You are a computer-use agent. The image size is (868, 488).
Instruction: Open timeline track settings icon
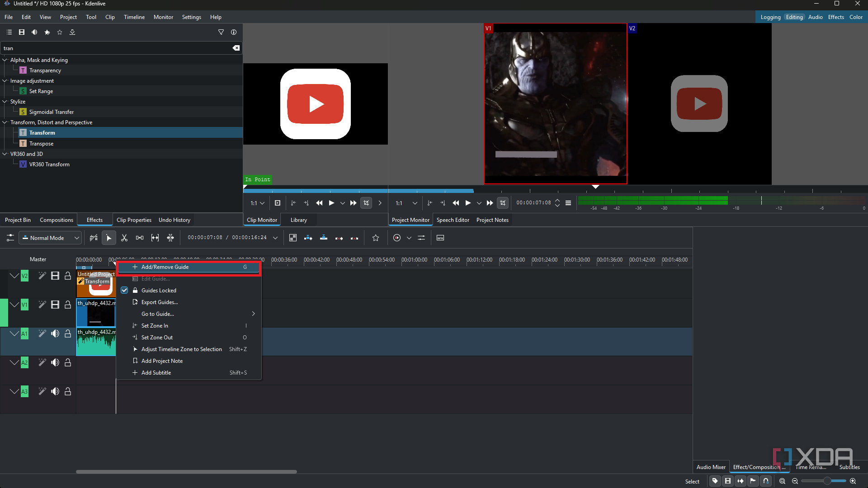click(10, 238)
